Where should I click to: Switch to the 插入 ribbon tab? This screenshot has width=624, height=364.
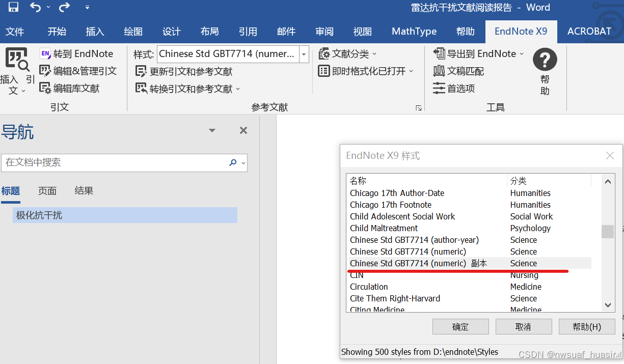pos(95,32)
